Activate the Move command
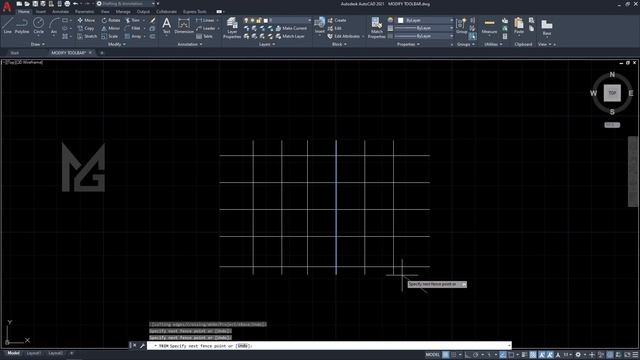 tap(86, 20)
